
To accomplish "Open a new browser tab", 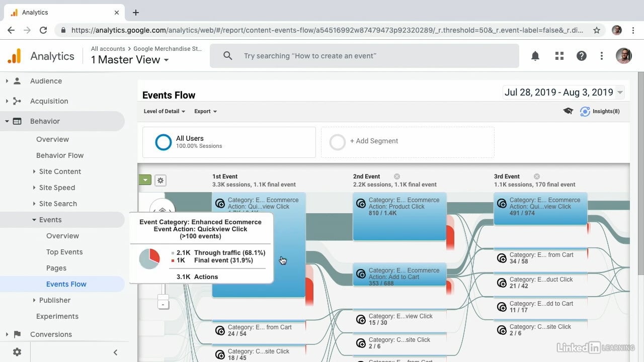I will (136, 13).
